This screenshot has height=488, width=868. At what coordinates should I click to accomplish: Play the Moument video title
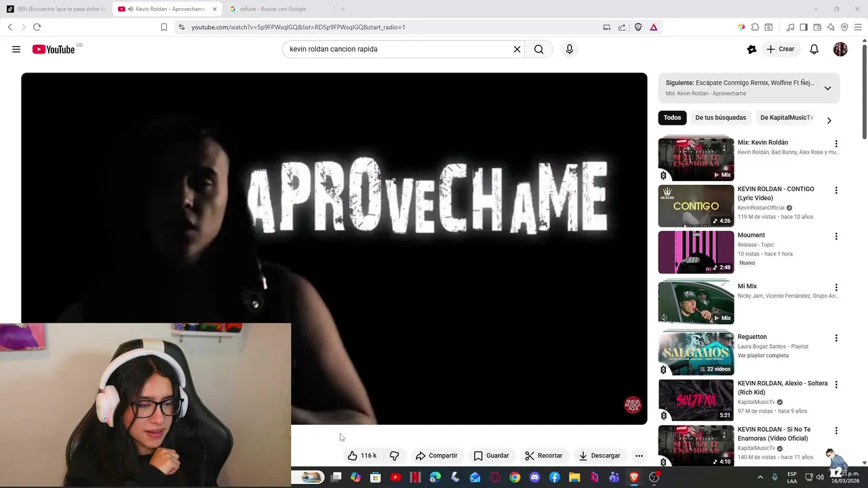click(x=751, y=235)
